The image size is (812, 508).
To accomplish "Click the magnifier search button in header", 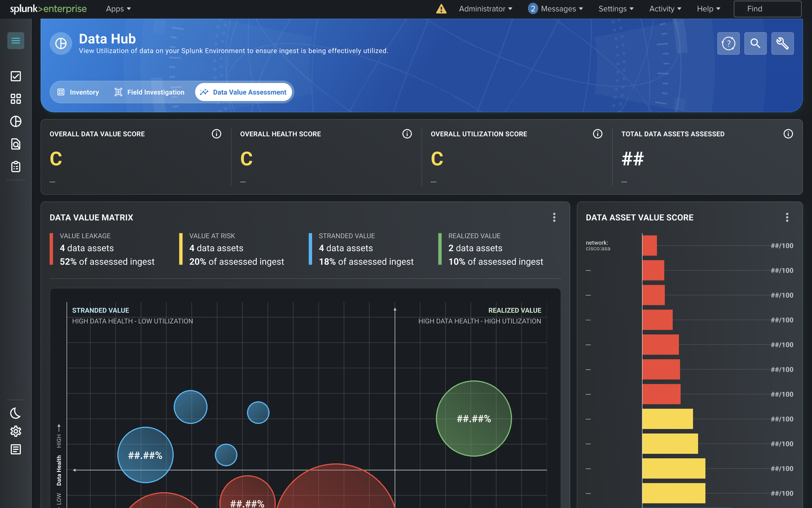I will click(x=756, y=43).
